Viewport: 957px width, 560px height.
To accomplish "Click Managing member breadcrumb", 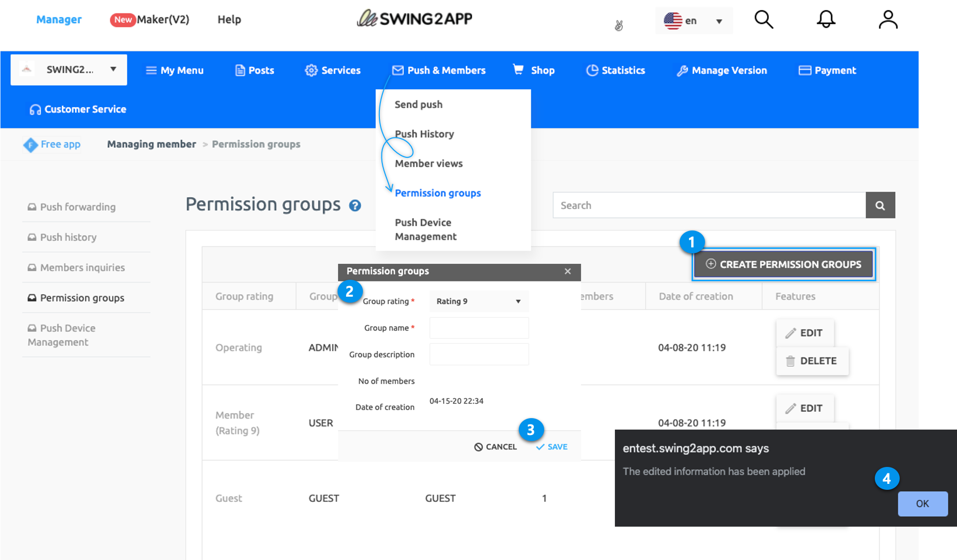I will [151, 144].
